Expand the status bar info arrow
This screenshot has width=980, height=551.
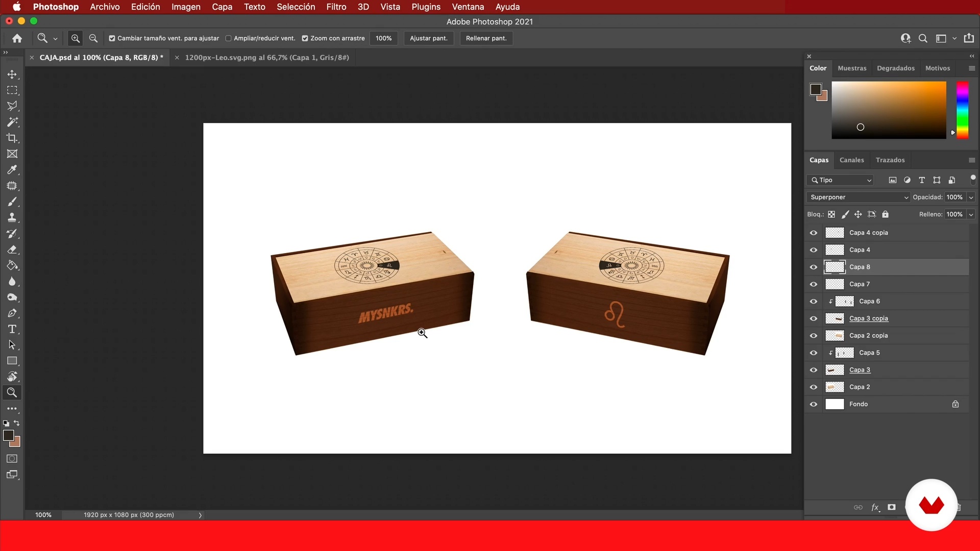(x=200, y=515)
